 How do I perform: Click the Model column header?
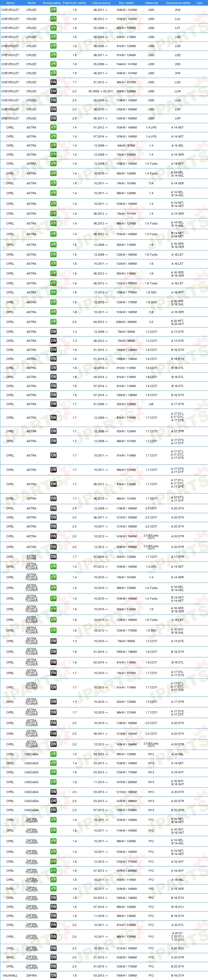pyautogui.click(x=32, y=3)
